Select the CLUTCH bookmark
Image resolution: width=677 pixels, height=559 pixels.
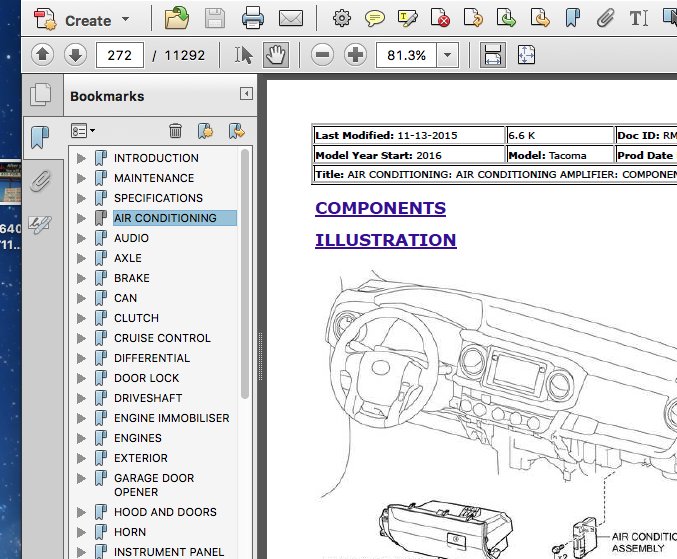136,318
